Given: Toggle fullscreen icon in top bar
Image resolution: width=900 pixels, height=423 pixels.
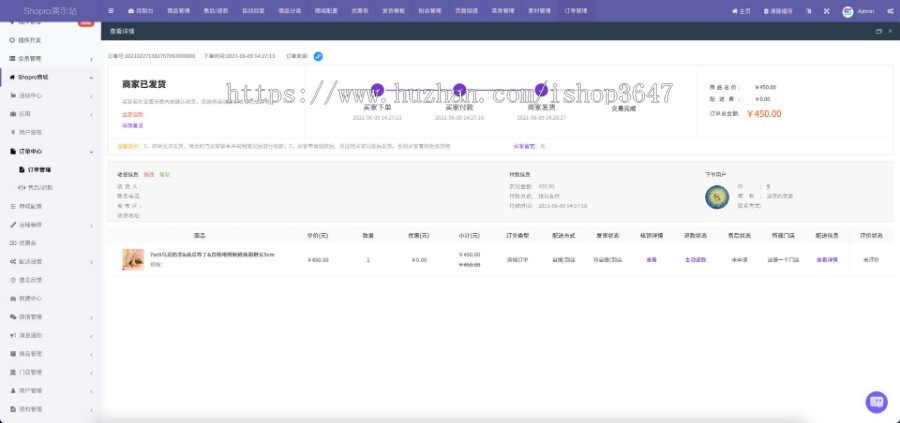Looking at the screenshot, I should (827, 11).
